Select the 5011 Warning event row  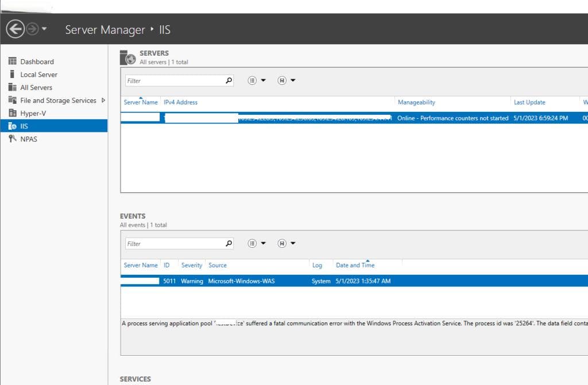point(354,281)
